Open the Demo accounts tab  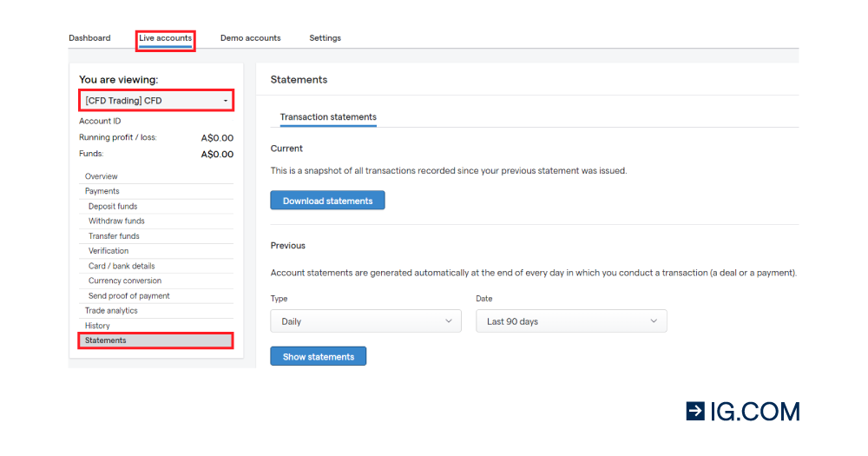(x=250, y=38)
